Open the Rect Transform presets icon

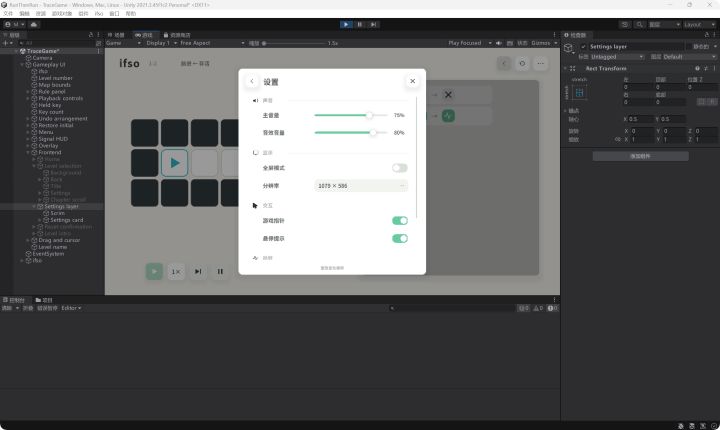(x=706, y=68)
